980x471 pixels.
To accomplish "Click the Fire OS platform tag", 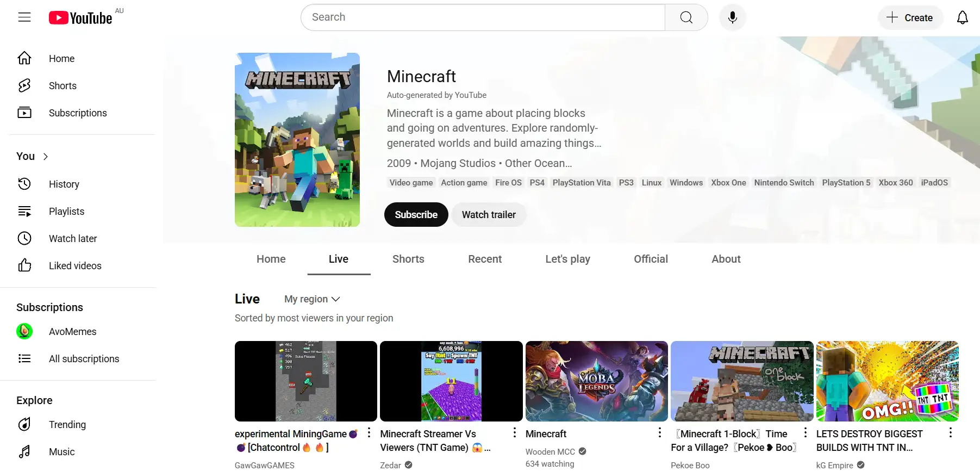I will coord(508,183).
